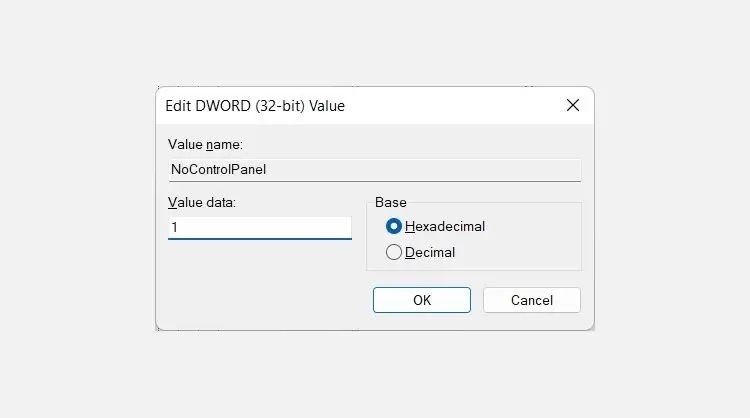Click the NoControlPanel text itself

pyautogui.click(x=218, y=169)
